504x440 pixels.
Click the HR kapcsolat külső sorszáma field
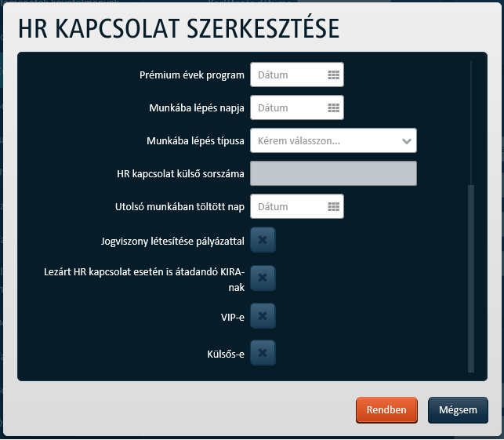click(333, 173)
